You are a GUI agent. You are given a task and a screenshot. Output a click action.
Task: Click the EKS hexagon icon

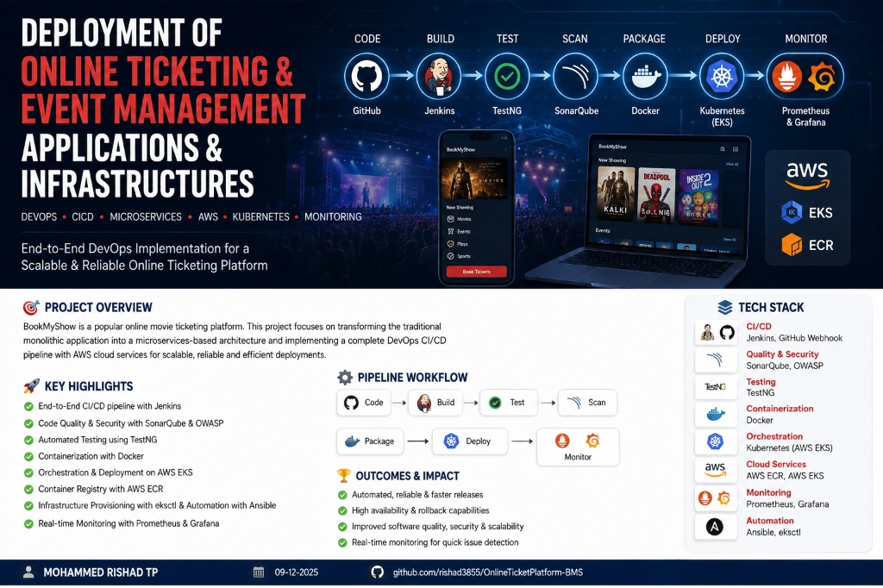(792, 212)
